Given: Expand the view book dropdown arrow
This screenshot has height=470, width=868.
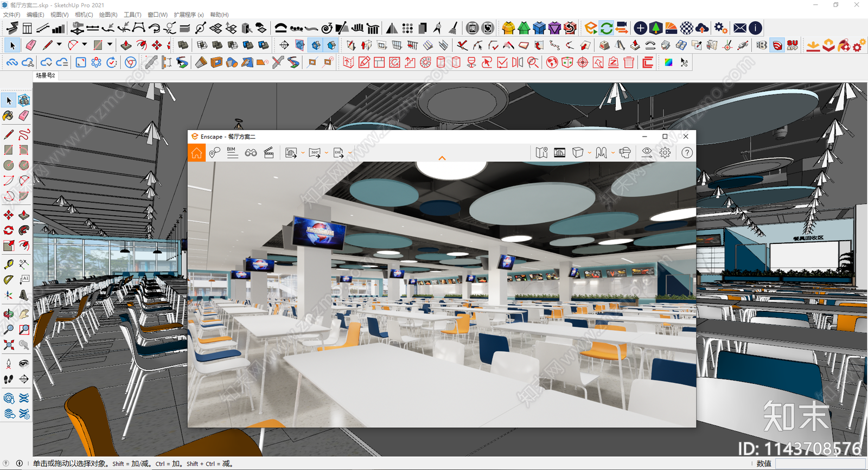Looking at the screenshot, I should click(612, 153).
